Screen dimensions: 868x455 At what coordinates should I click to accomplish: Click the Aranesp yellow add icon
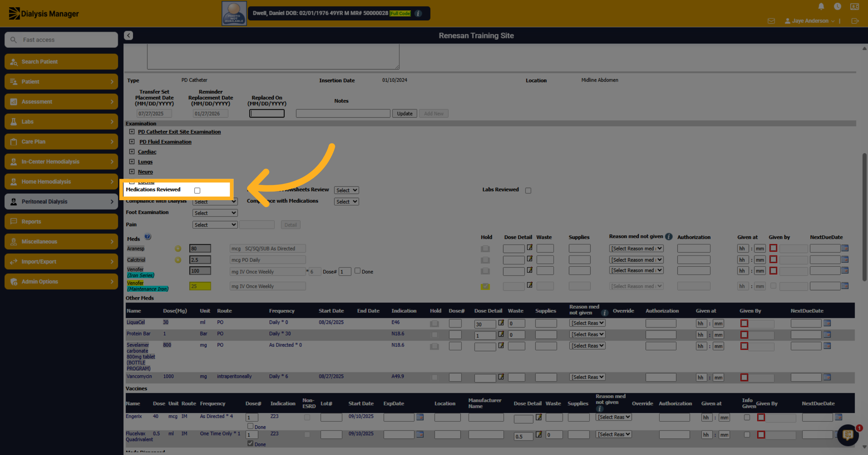click(178, 249)
